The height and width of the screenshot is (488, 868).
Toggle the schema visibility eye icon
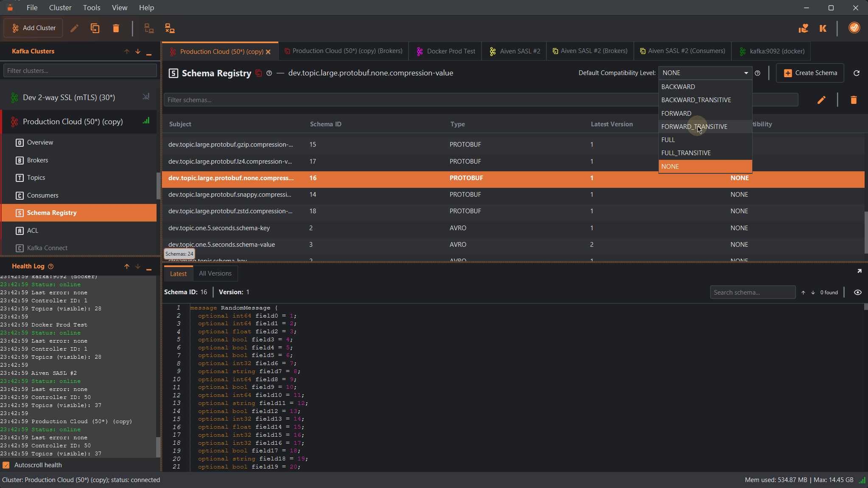coord(857,293)
